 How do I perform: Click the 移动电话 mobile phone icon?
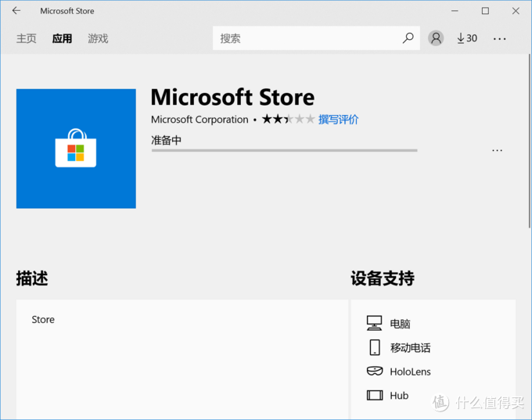click(374, 348)
